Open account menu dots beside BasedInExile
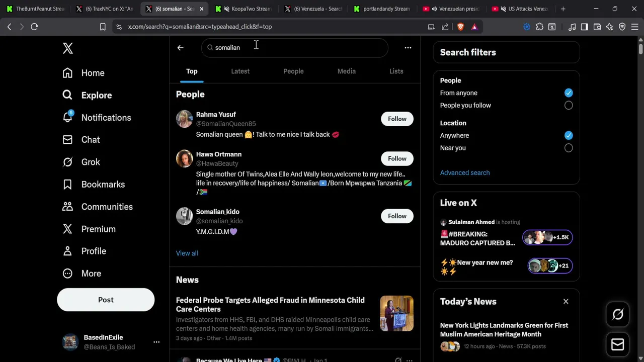This screenshot has width=644, height=362. click(156, 342)
